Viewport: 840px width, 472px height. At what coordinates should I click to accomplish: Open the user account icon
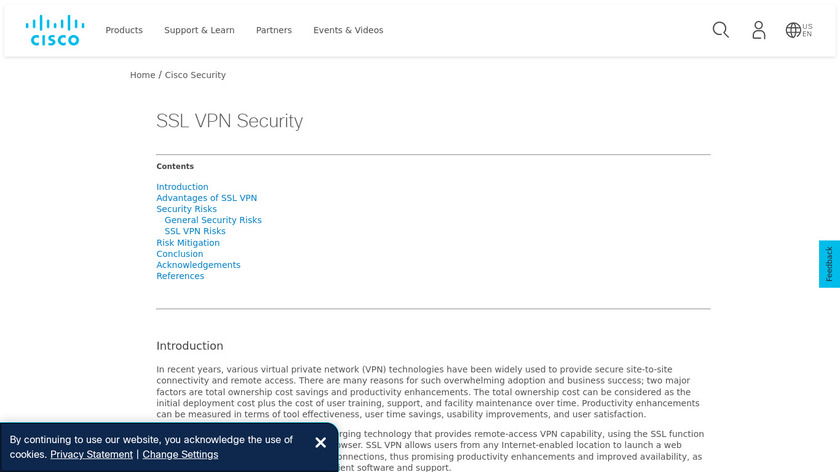click(x=759, y=30)
